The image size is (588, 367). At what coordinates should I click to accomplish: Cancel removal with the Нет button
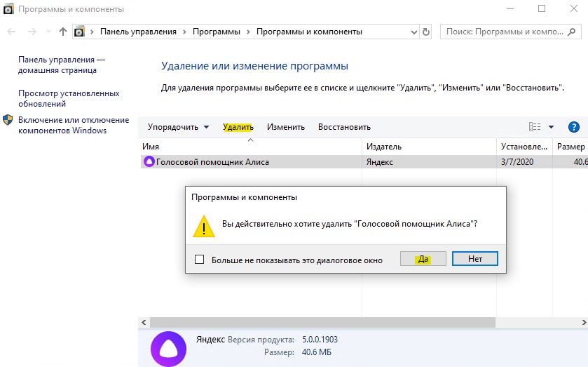[475, 259]
